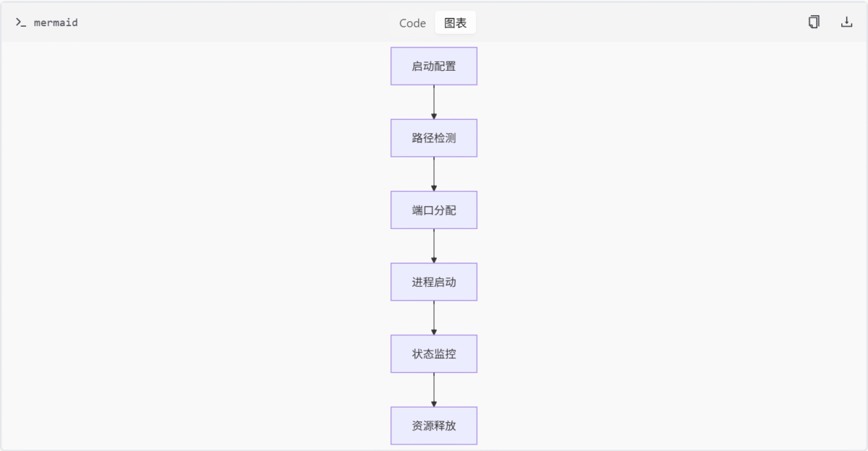Select the 路径检测 node
Image resolution: width=868 pixels, height=451 pixels.
434,137
